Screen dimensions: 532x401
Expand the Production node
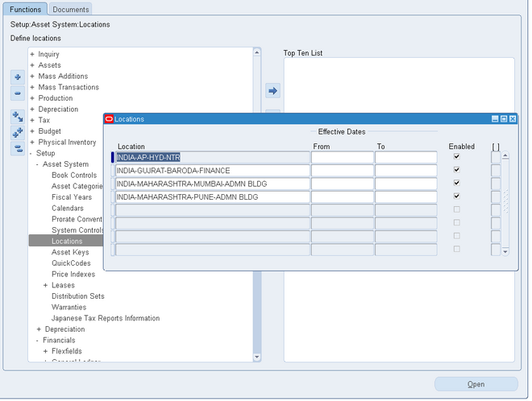coord(32,98)
